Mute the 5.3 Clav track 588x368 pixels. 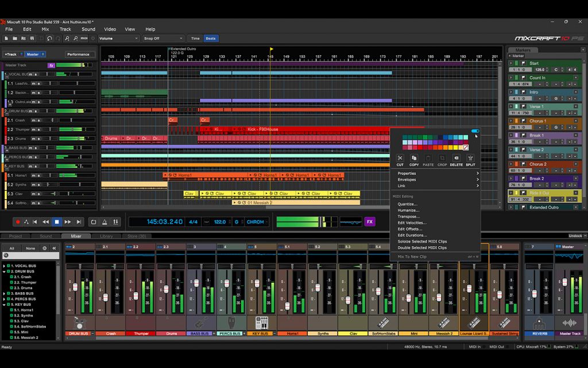click(33, 194)
